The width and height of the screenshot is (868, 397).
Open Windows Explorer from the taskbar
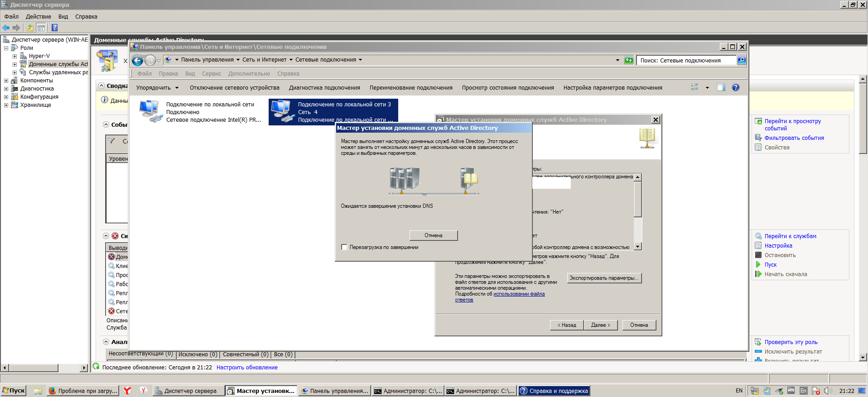tap(38, 391)
